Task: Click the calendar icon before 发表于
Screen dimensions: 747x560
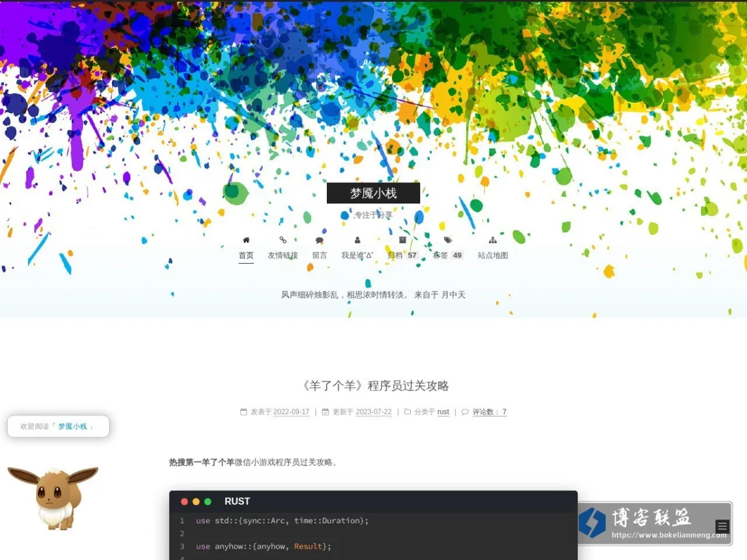Action: [x=244, y=412]
